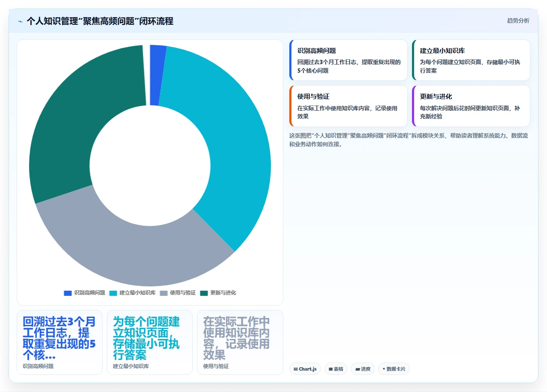Click the dark green 更新与进化 legend swatch
This screenshot has height=392, width=547.
point(204,293)
